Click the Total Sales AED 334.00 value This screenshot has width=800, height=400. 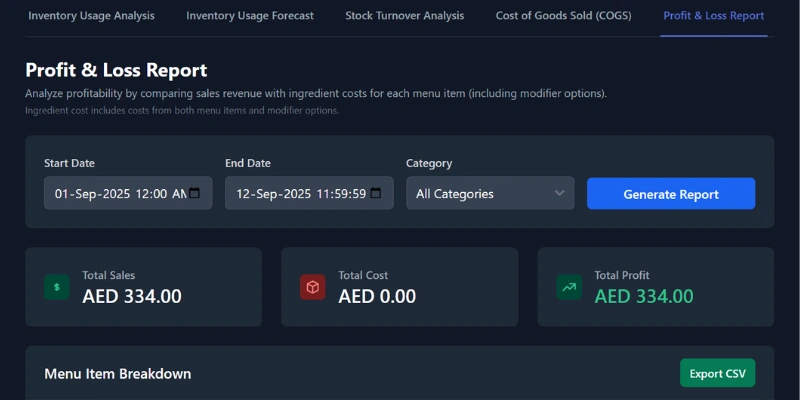pyautogui.click(x=132, y=296)
